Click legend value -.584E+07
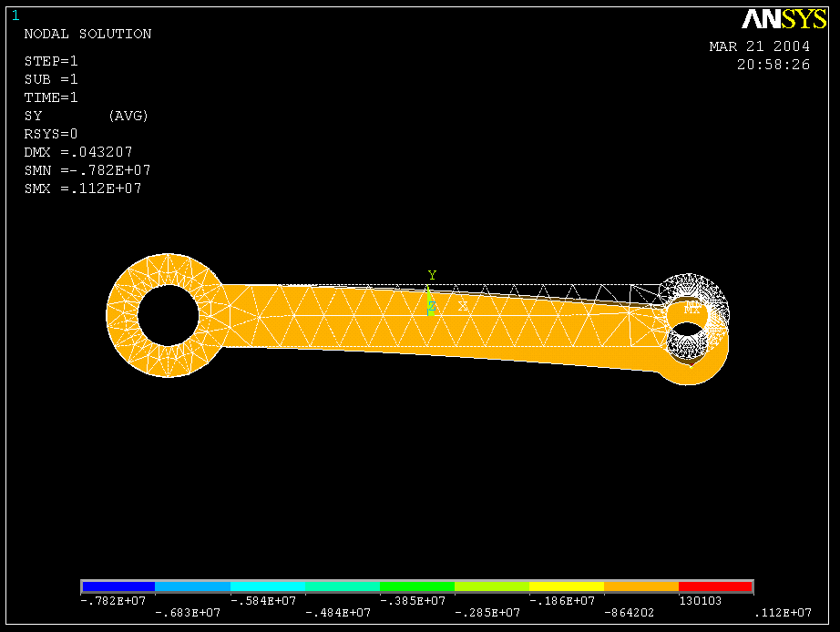 point(263,601)
